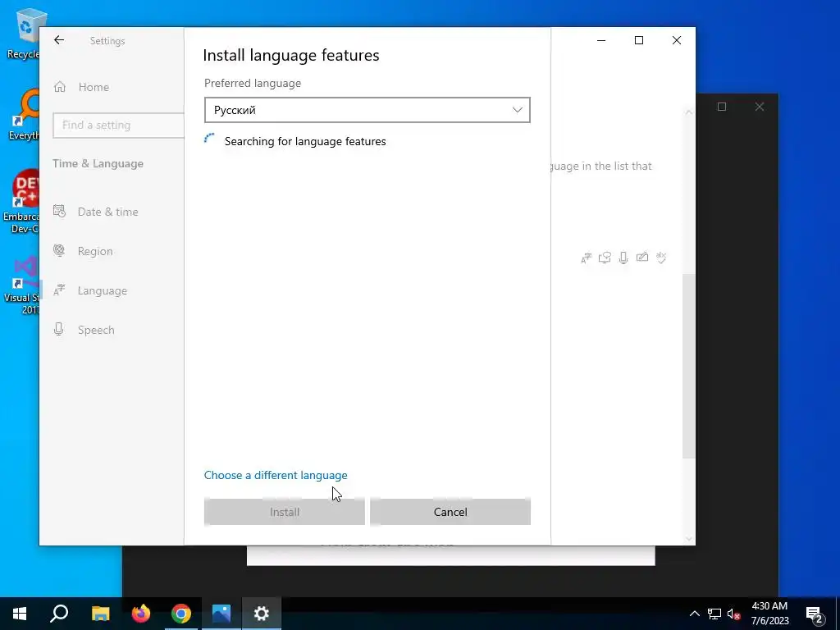840x630 pixels.
Task: Click the Recycle Bin desktop icon
Action: point(24,33)
